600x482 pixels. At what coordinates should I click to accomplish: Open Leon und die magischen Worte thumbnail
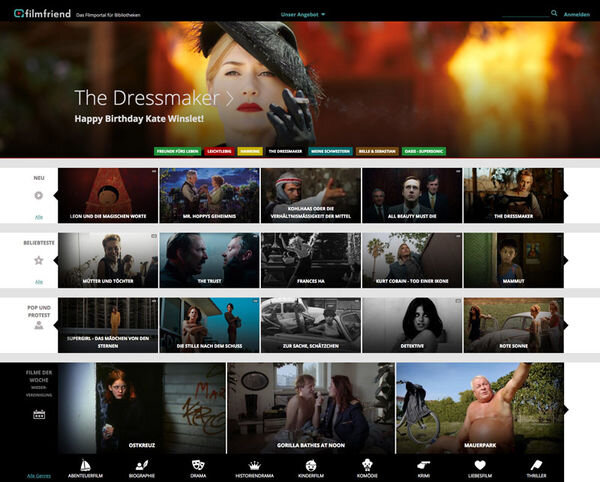pos(108,195)
